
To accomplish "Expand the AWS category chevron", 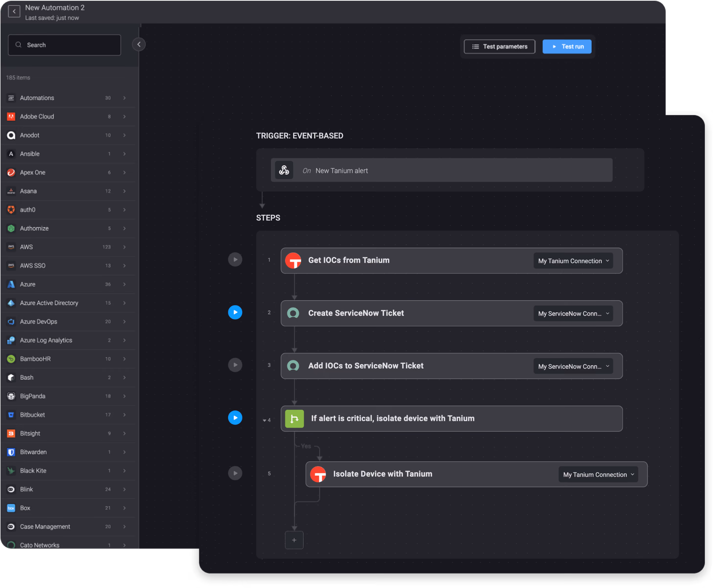I will 125,247.
